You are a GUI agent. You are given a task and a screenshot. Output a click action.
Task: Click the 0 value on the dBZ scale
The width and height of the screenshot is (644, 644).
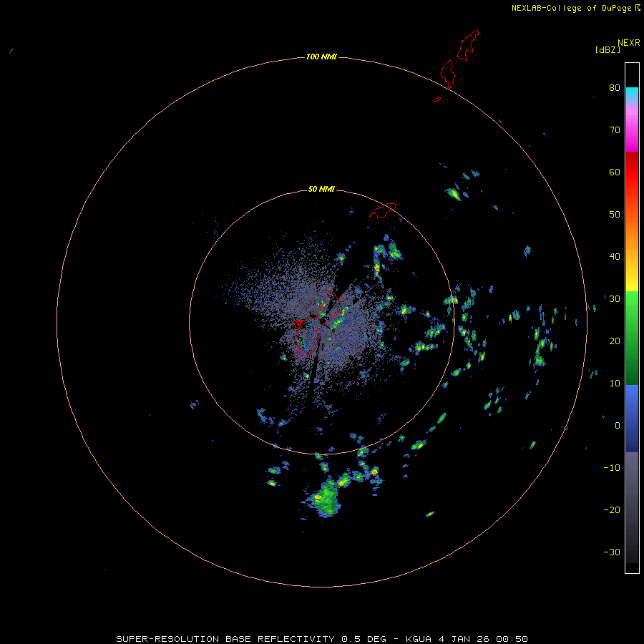click(618, 426)
